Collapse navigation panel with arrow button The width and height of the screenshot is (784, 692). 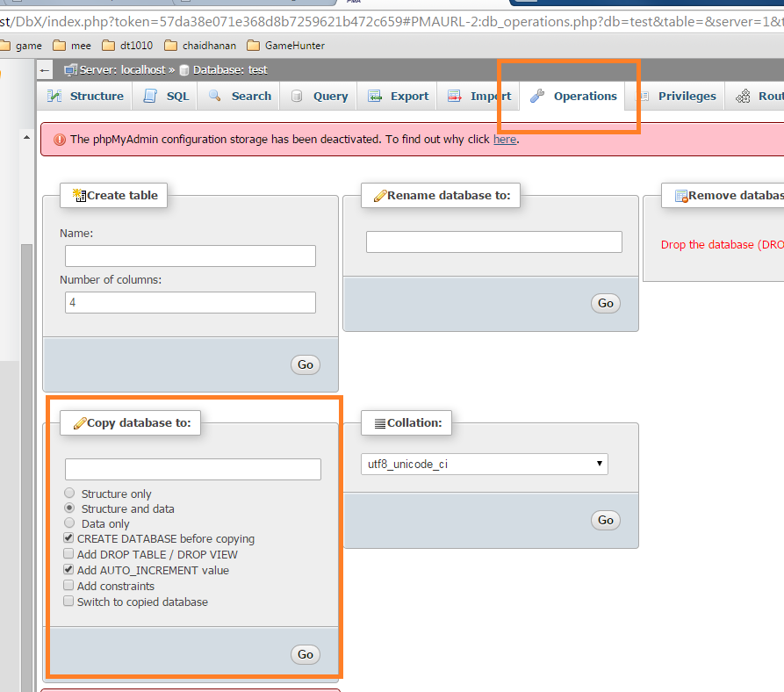(x=45, y=70)
